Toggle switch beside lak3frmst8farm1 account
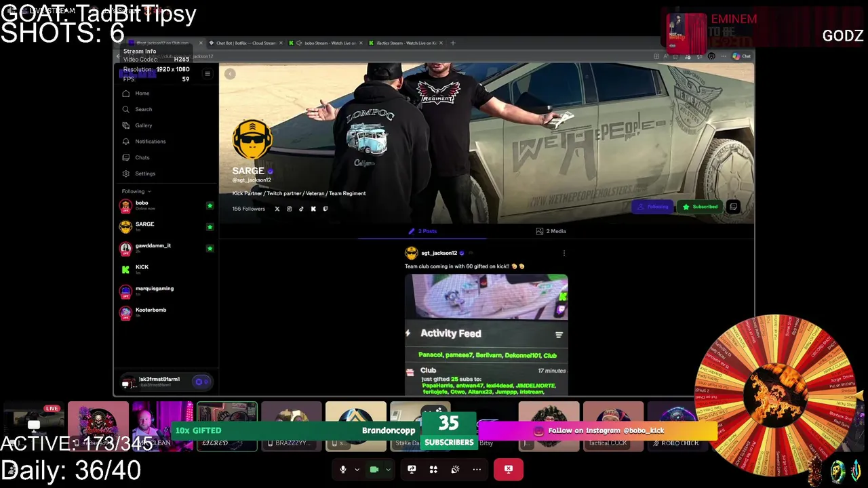The width and height of the screenshot is (868, 488). (x=201, y=382)
